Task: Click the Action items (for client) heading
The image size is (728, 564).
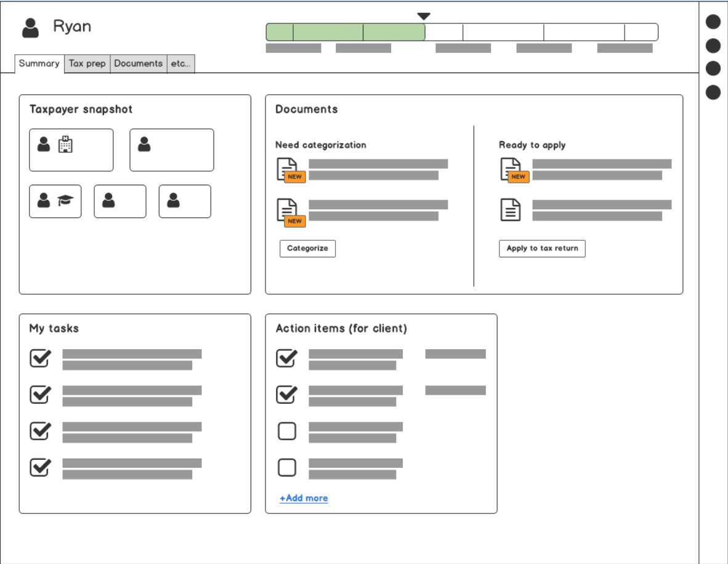Action: coord(341,328)
